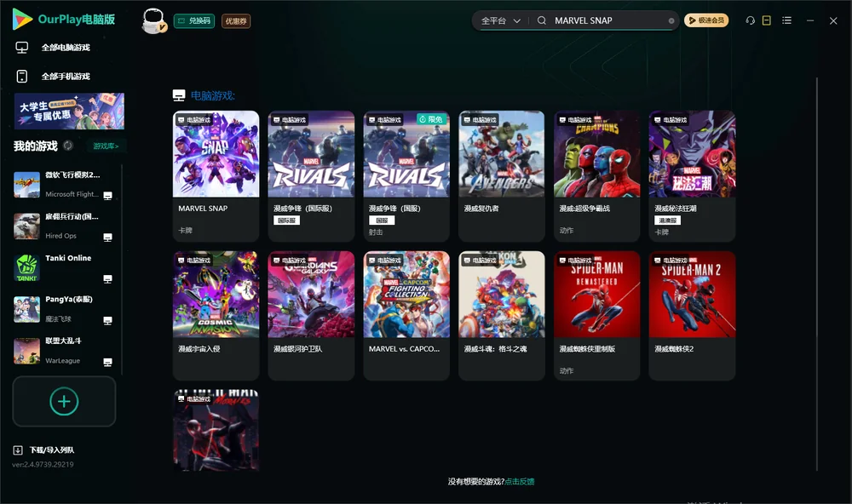Open MARVEL vs. CAPCOM Fighting Collection card

pos(406,316)
